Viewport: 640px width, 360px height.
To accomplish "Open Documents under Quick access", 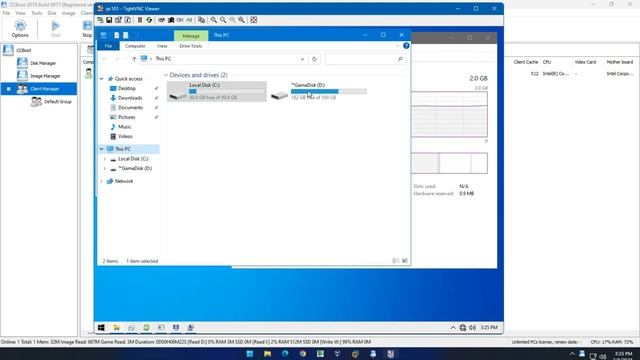I will 130,107.
